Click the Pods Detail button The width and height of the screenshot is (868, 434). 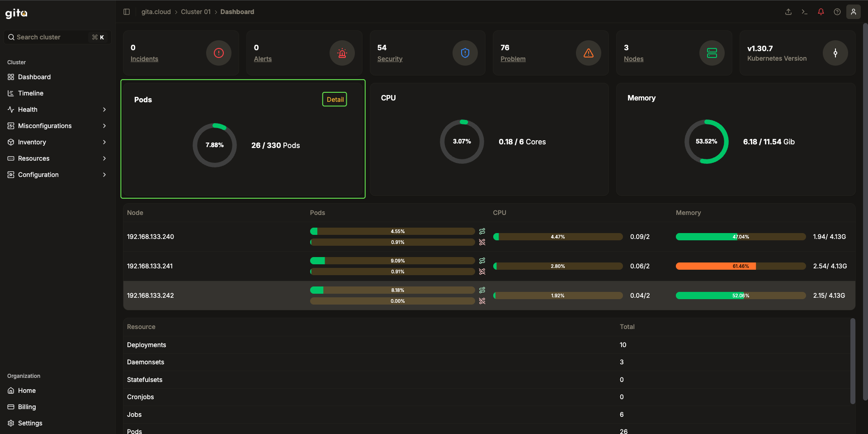coord(335,100)
